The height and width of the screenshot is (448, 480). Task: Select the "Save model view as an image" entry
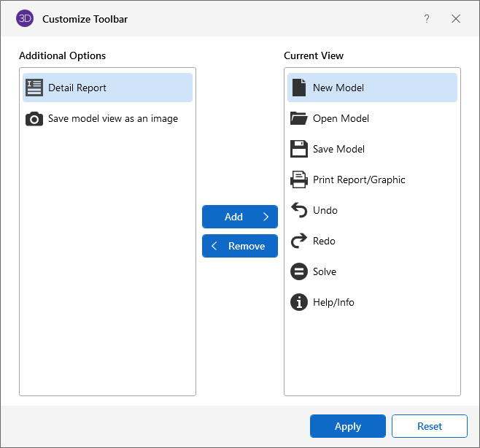click(113, 118)
